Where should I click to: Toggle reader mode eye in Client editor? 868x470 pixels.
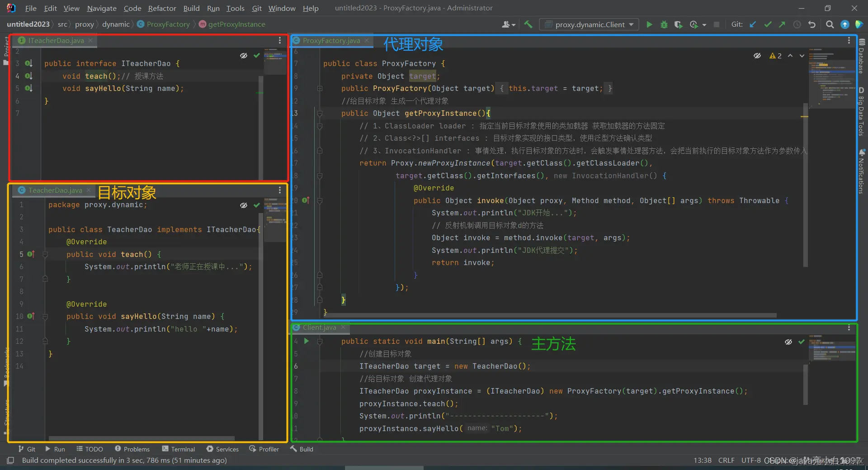[x=788, y=342]
